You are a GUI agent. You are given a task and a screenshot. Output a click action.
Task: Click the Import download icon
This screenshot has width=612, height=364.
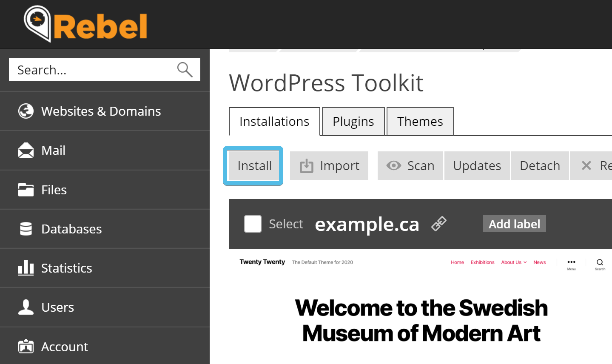tap(306, 166)
